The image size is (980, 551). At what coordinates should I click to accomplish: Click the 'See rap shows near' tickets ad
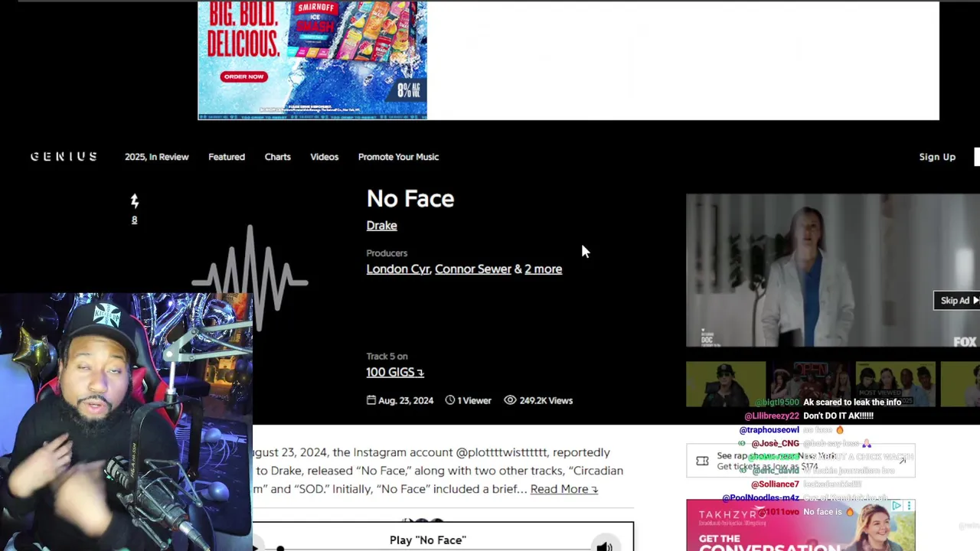tap(800, 461)
